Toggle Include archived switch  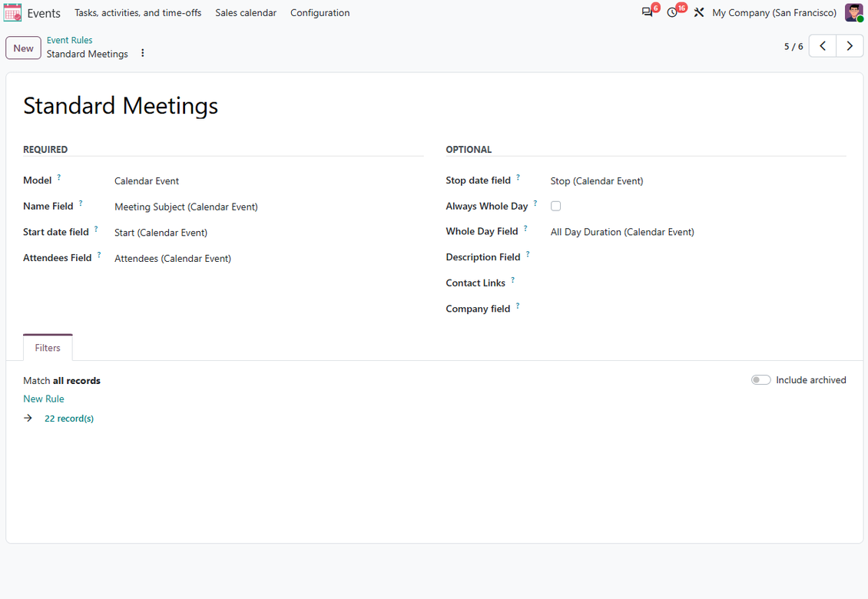(760, 380)
